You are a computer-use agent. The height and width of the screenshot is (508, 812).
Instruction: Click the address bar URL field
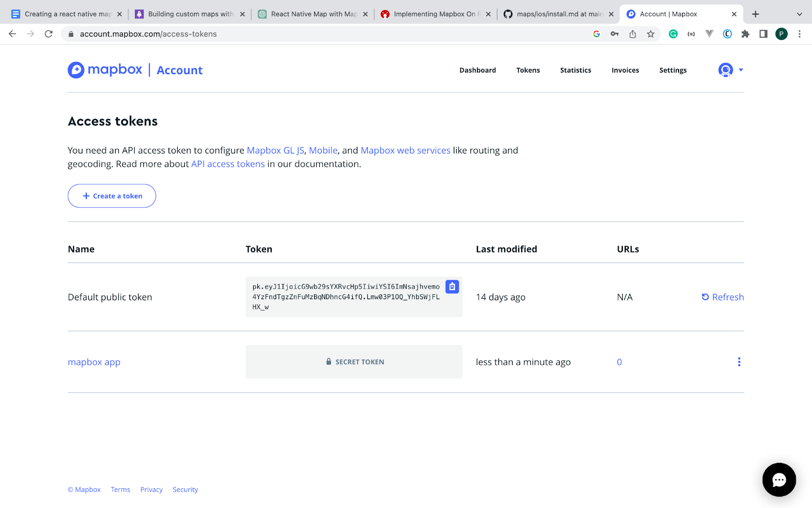[x=325, y=34]
